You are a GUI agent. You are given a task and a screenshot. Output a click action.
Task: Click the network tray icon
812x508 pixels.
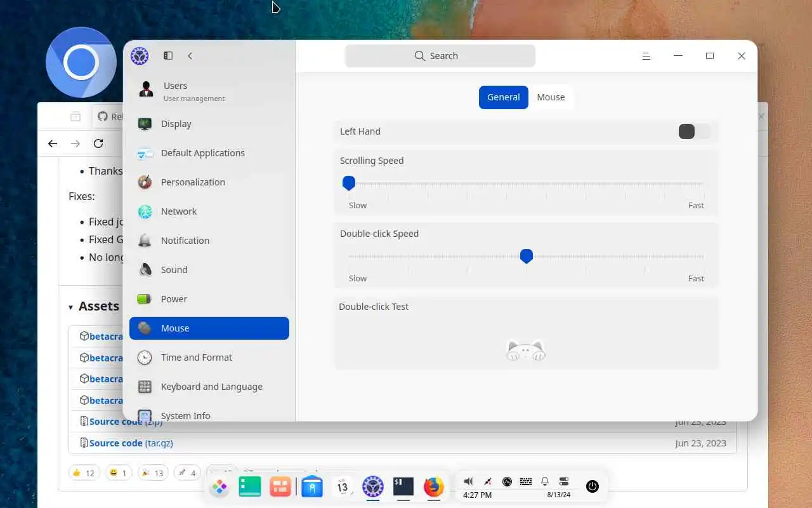tap(488, 481)
